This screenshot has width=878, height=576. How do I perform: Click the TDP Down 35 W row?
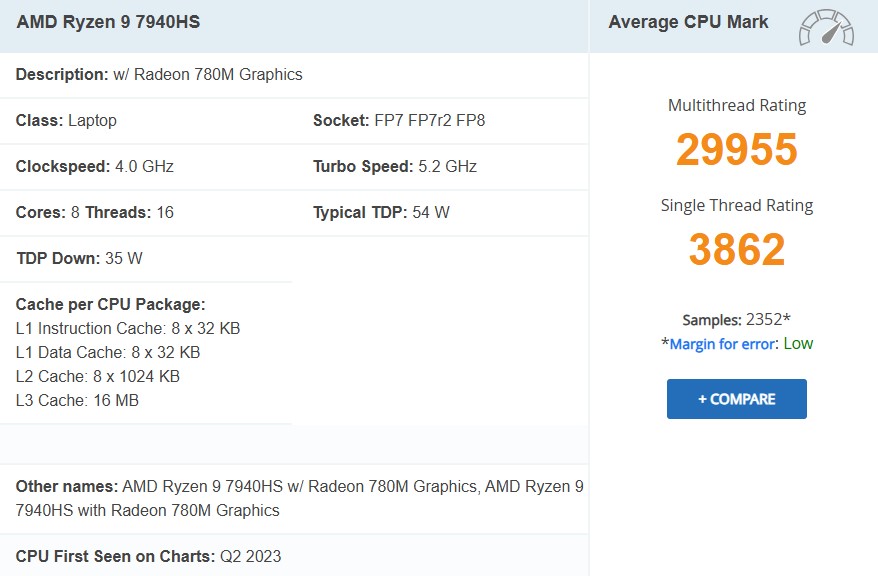click(x=79, y=258)
